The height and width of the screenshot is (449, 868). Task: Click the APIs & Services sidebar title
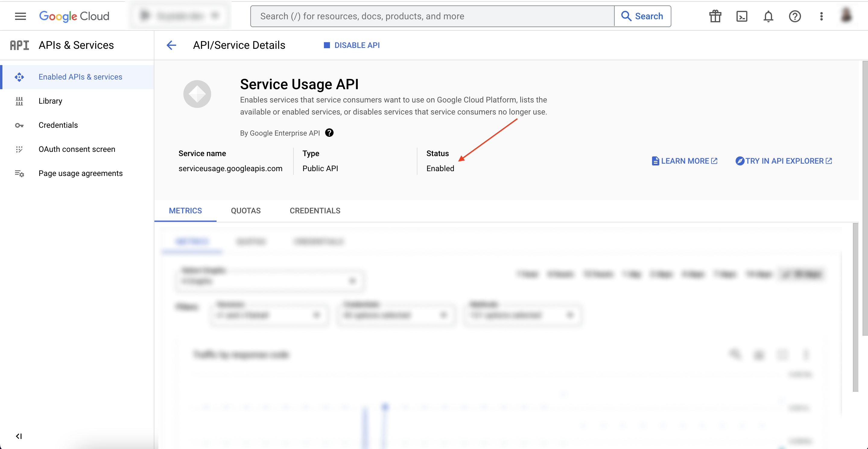tap(76, 45)
